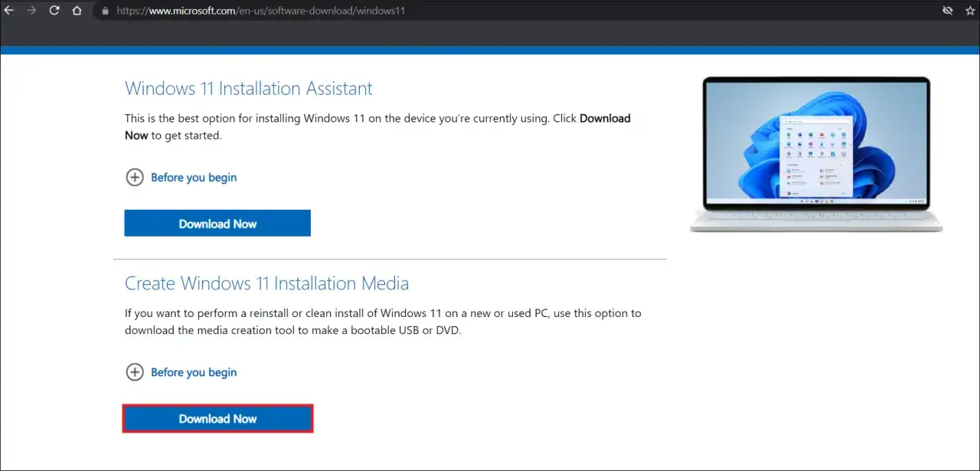Reload the page with the refresh icon

coord(54,11)
